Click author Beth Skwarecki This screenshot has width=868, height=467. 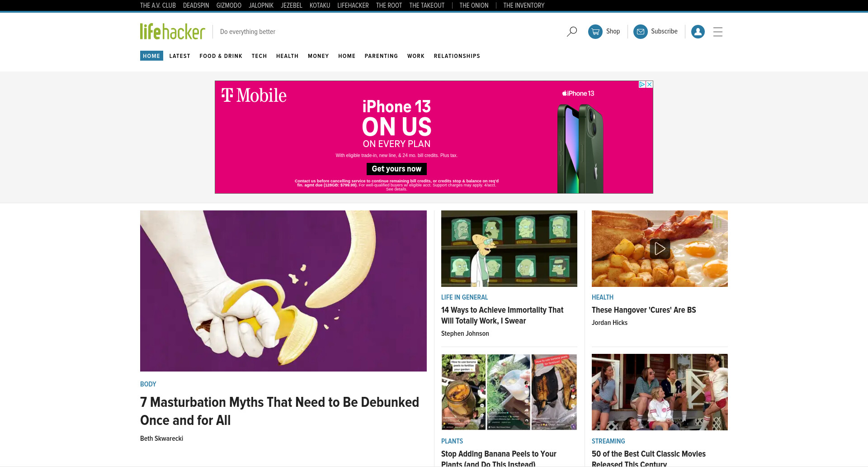pyautogui.click(x=161, y=438)
